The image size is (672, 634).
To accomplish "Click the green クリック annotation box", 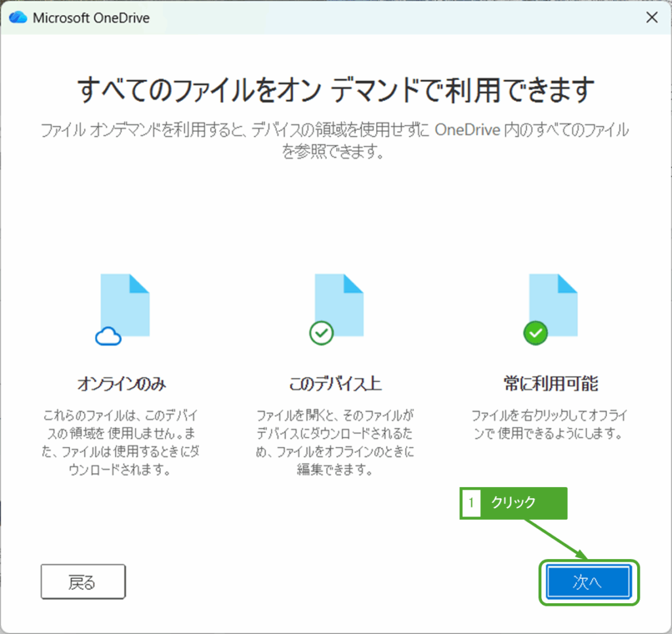I will click(514, 503).
